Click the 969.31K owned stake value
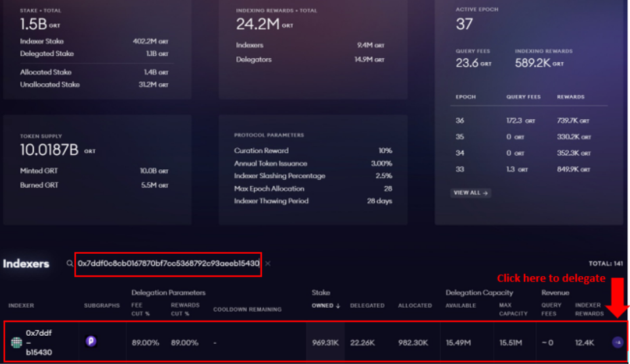The width and height of the screenshot is (630, 364). pos(325,343)
